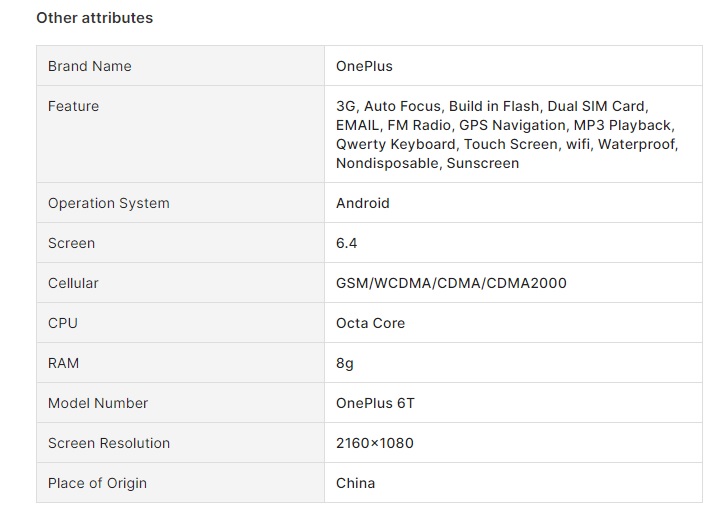
Task: Select the Cellular label cell
Action: [181, 283]
